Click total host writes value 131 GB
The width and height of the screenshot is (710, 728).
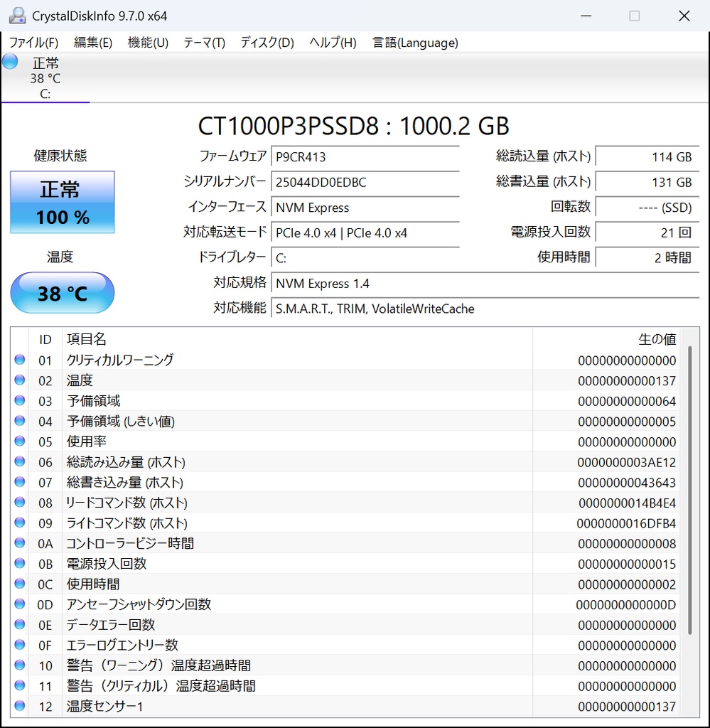coord(647,182)
